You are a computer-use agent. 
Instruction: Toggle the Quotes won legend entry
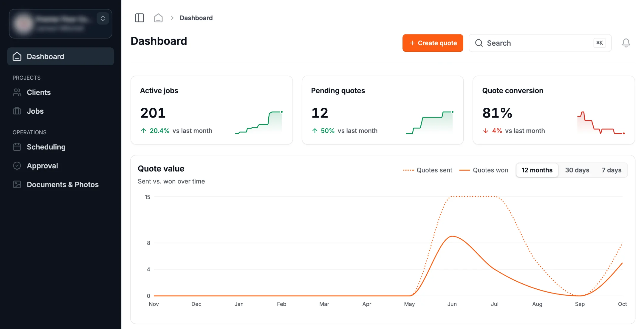click(484, 170)
